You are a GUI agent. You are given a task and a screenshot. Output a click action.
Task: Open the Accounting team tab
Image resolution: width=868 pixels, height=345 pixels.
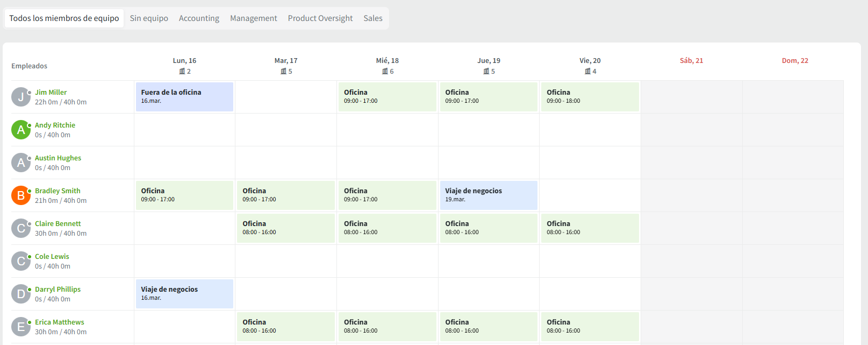199,18
